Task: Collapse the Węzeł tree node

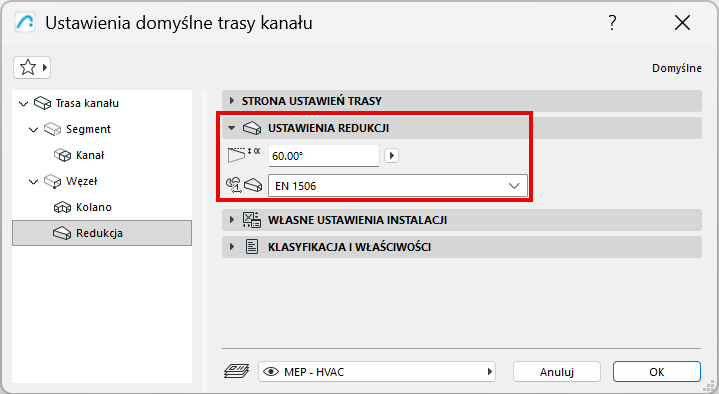Action: point(33,182)
